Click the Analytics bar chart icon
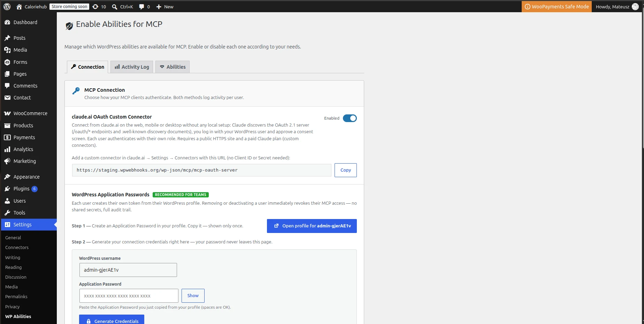 click(x=7, y=149)
